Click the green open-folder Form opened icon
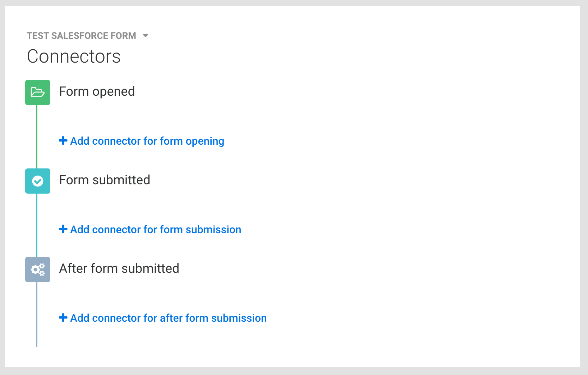Screen dimensions: 588x375 (38, 92)
